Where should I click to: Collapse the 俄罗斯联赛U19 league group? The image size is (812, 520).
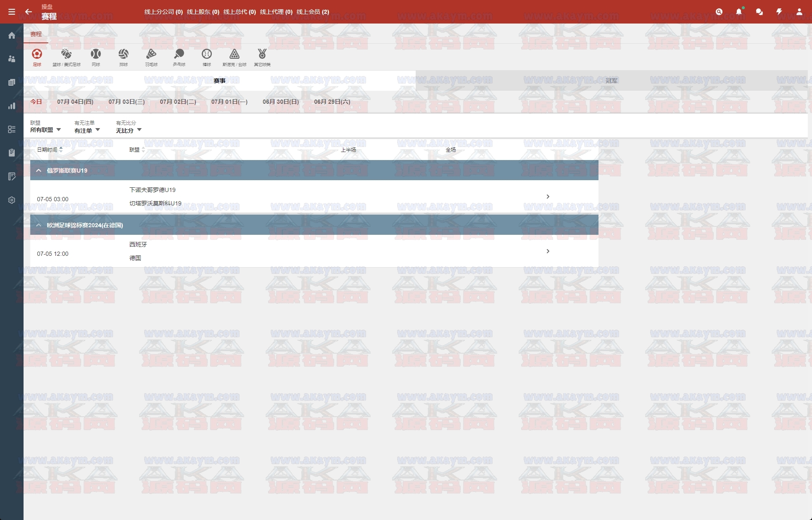pos(39,171)
